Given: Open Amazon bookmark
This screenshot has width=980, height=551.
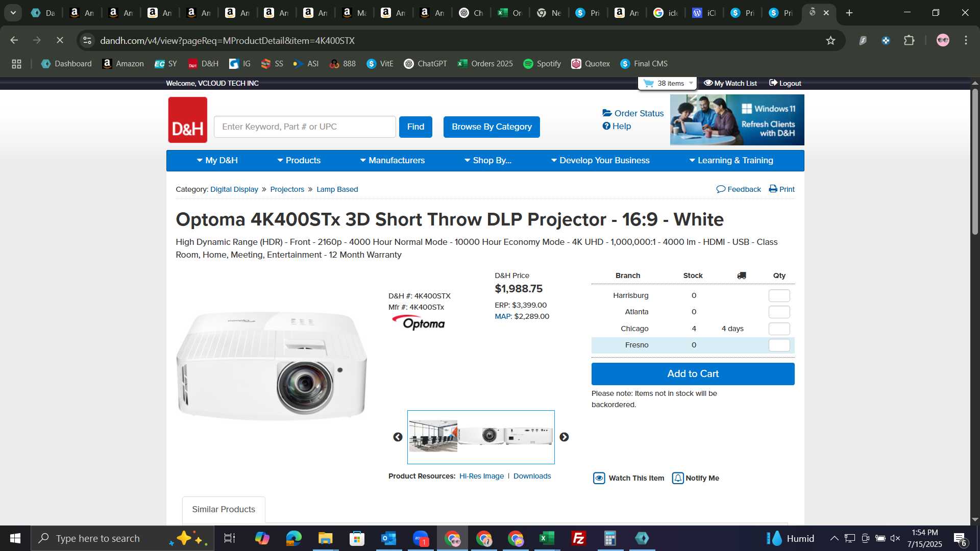Looking at the screenshot, I should click(x=123, y=64).
